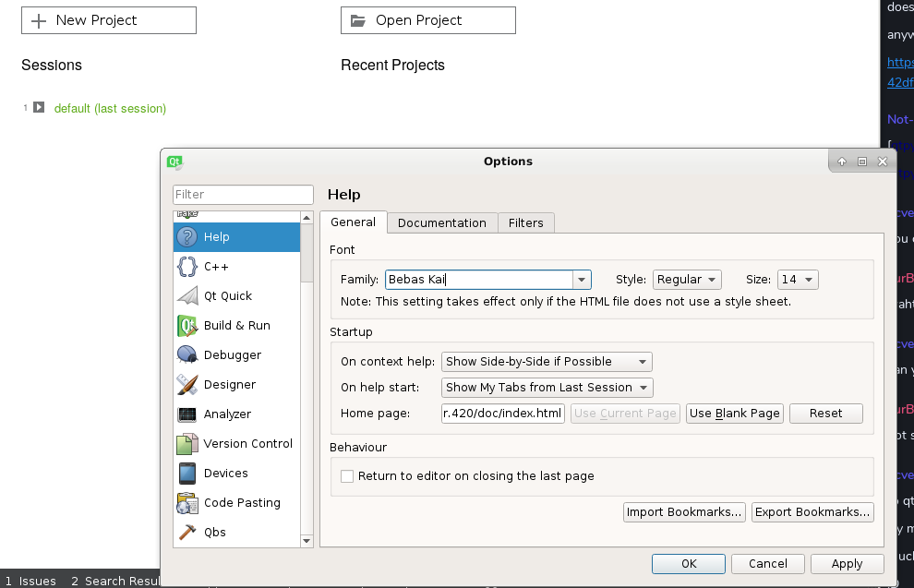914x588 pixels.
Task: Open the font Style dropdown
Action: pyautogui.click(x=687, y=280)
